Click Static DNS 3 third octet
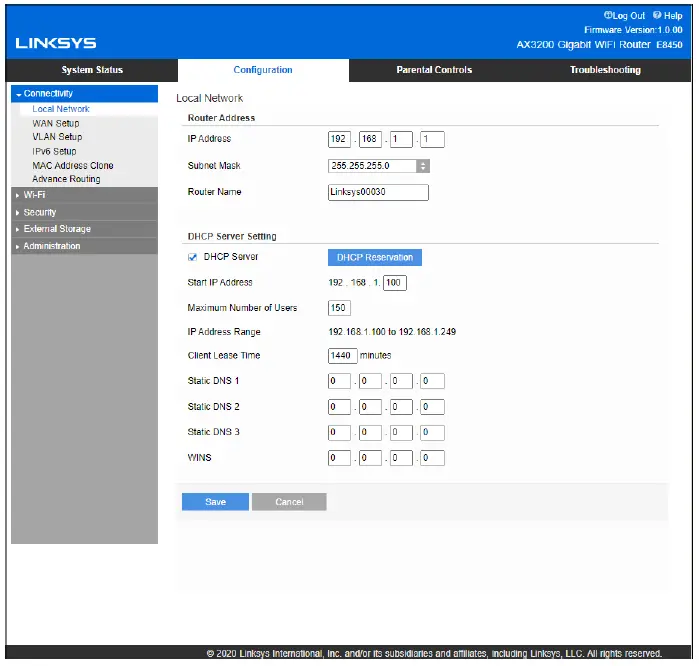The image size is (699, 666). [x=401, y=432]
